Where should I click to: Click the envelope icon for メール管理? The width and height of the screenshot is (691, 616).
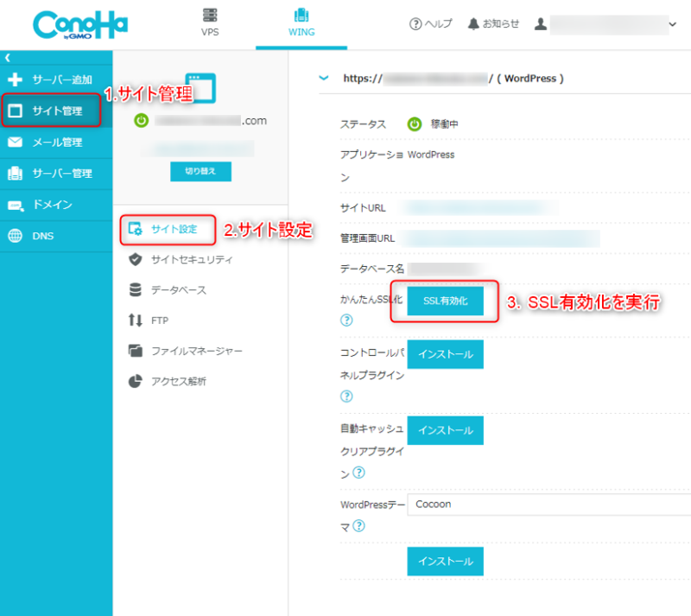pyautogui.click(x=15, y=142)
